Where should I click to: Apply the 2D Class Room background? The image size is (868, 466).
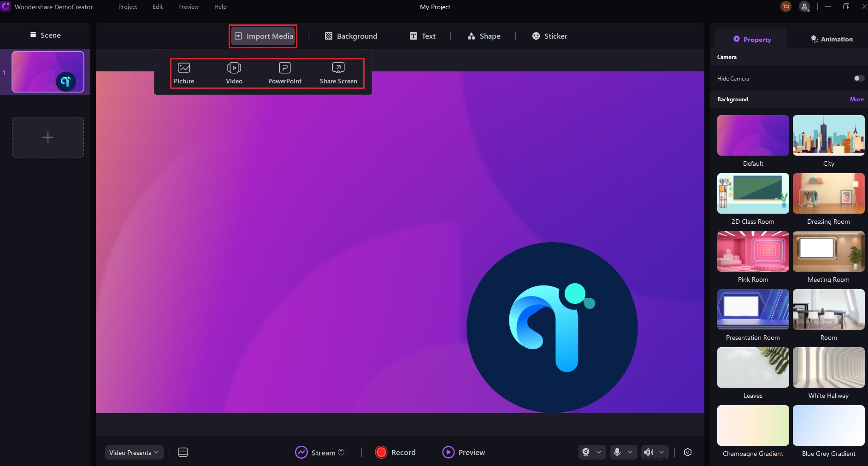pyautogui.click(x=753, y=193)
